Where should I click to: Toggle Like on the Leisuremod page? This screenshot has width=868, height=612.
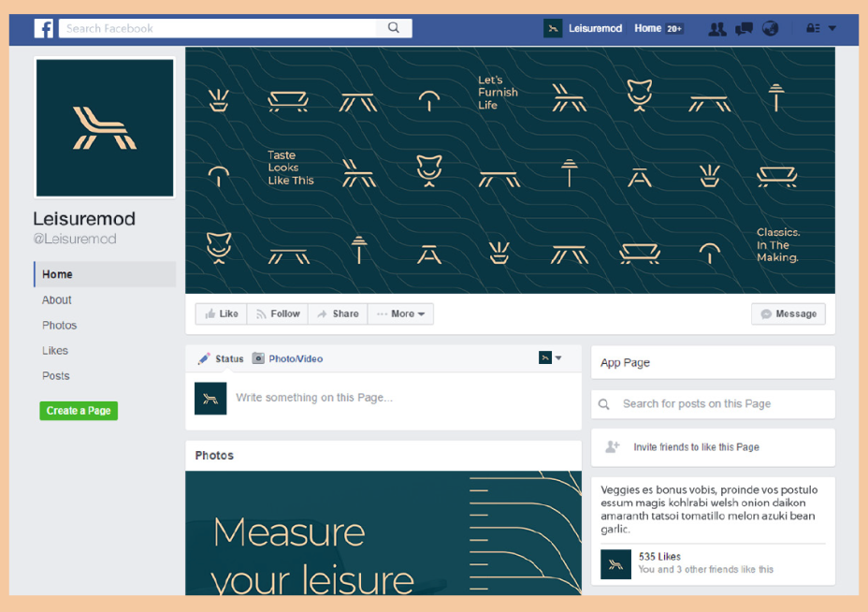tap(221, 314)
